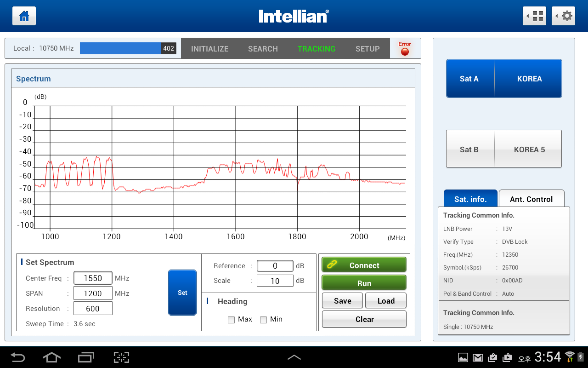
Task: Tap the Android home navigation icon
Action: click(51, 357)
